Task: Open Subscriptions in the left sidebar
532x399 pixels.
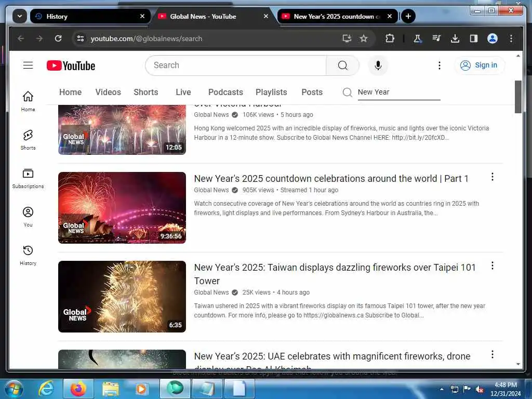Action: pos(28,179)
